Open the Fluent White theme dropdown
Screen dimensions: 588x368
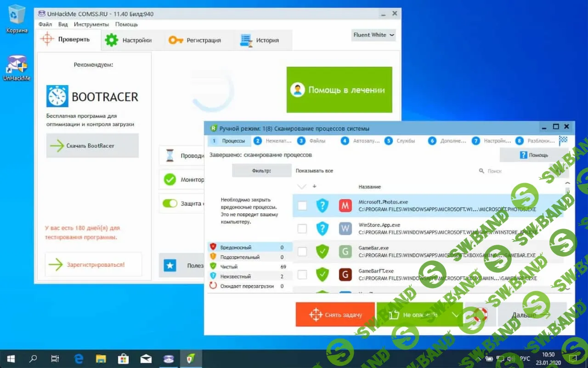tap(373, 35)
